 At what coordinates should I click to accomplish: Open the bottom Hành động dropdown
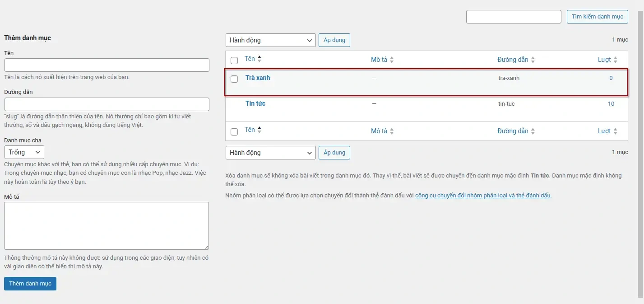(270, 153)
